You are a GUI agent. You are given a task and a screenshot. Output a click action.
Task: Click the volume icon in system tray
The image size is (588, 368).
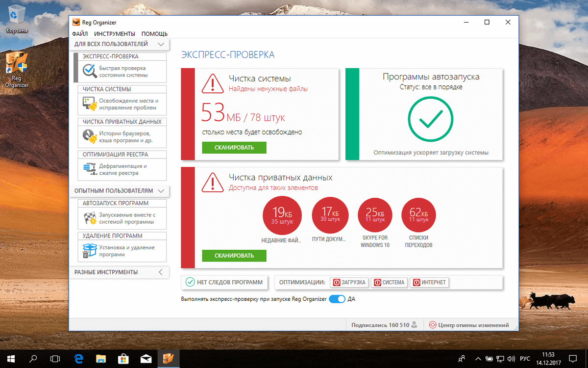click(511, 358)
